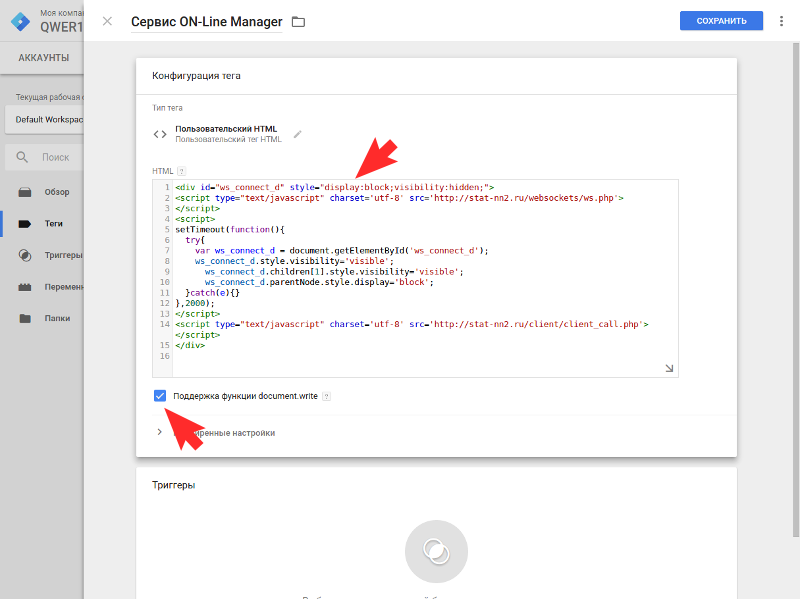800x599 pixels.
Task: Click the trigger selection circle icon
Action: click(x=436, y=552)
